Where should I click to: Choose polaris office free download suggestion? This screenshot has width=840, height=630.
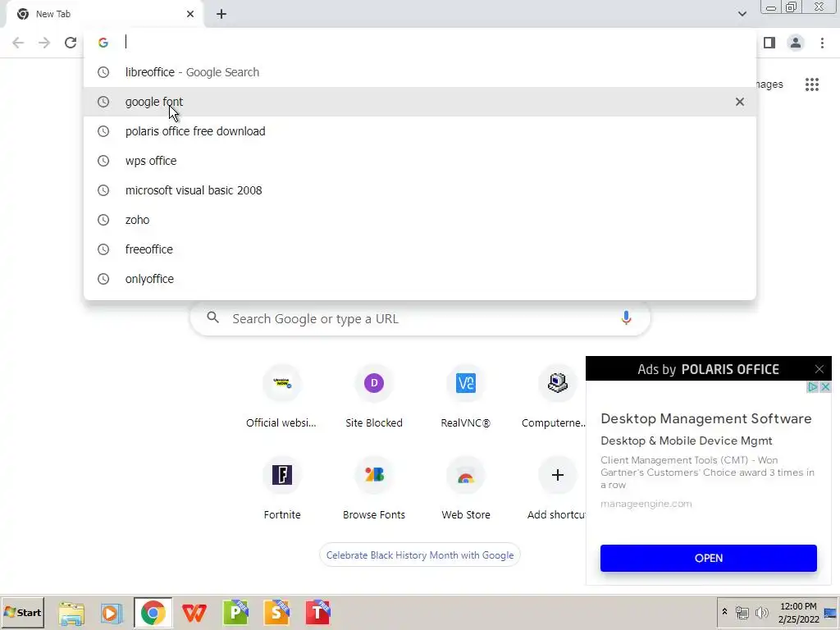420,131
